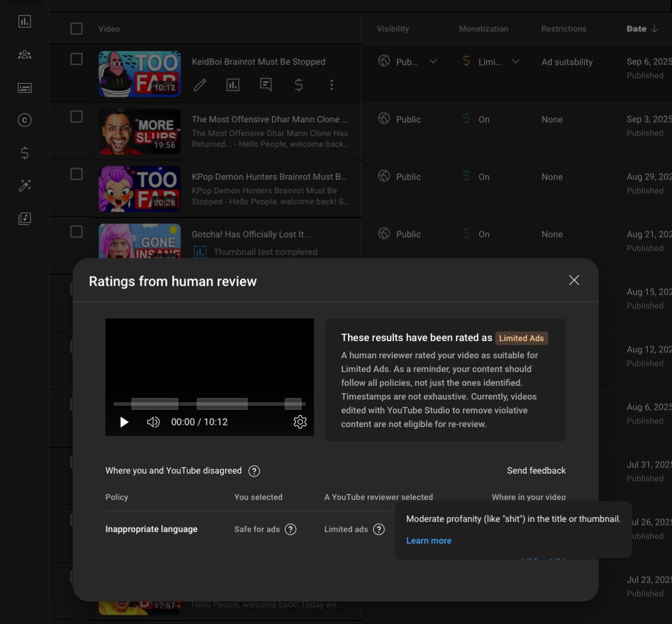Image resolution: width=672 pixels, height=624 pixels.
Task: Play the review video
Action: tap(124, 423)
